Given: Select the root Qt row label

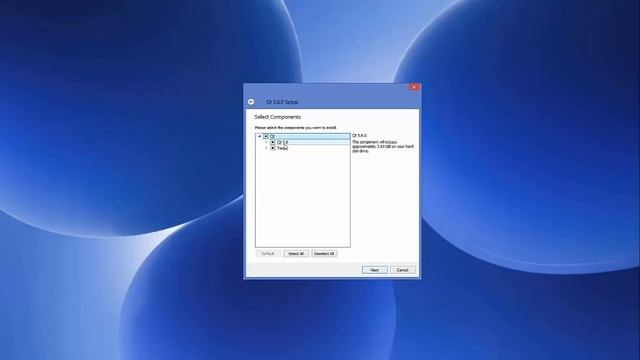Looking at the screenshot, I should click(272, 136).
